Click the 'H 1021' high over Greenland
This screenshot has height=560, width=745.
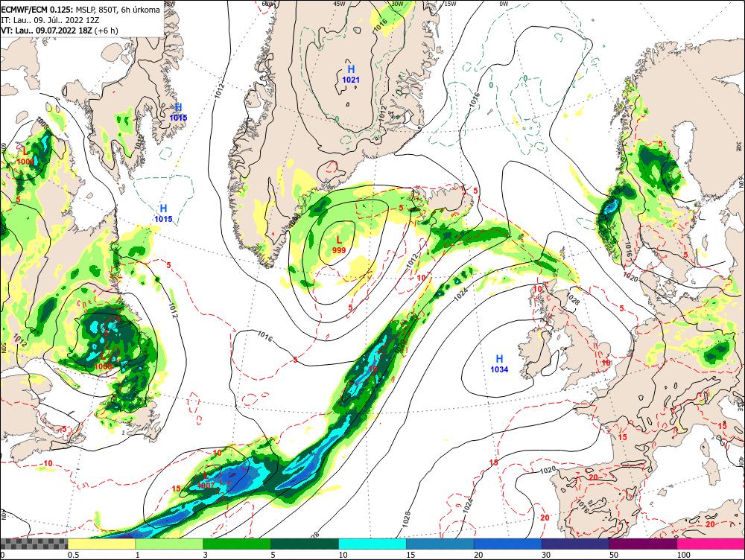pos(351,74)
